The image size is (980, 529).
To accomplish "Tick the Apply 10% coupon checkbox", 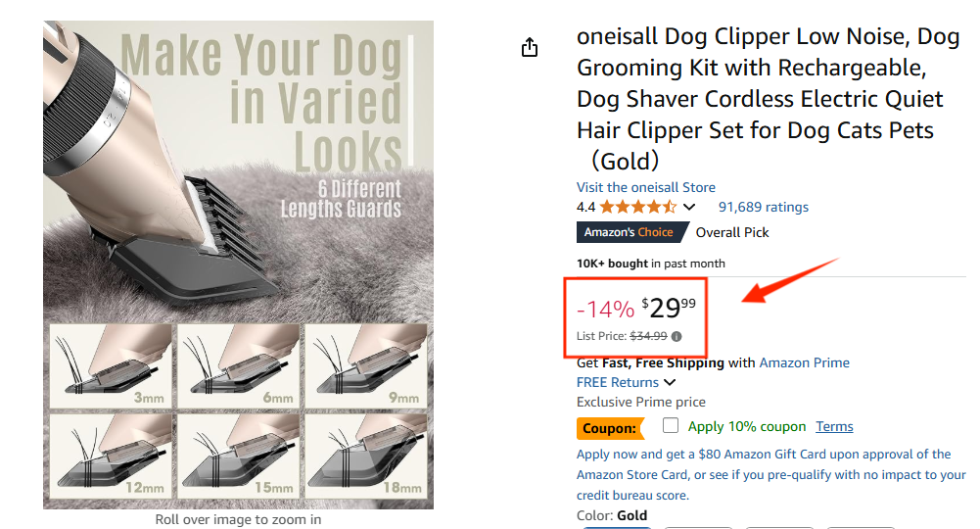I will point(671,426).
